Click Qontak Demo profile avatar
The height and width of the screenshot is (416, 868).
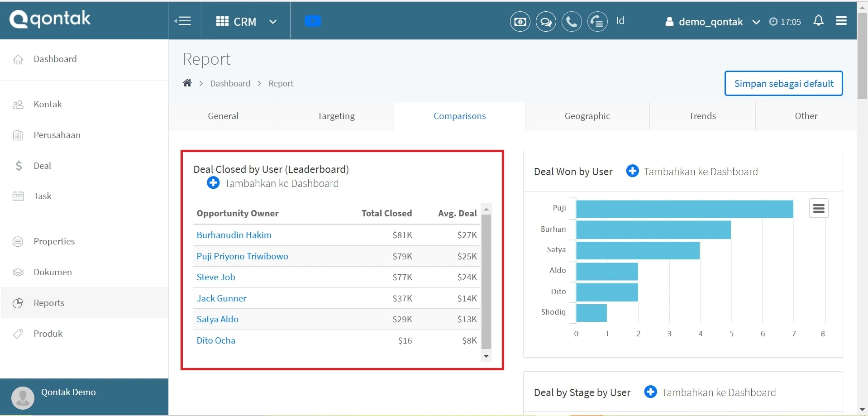[x=23, y=398]
